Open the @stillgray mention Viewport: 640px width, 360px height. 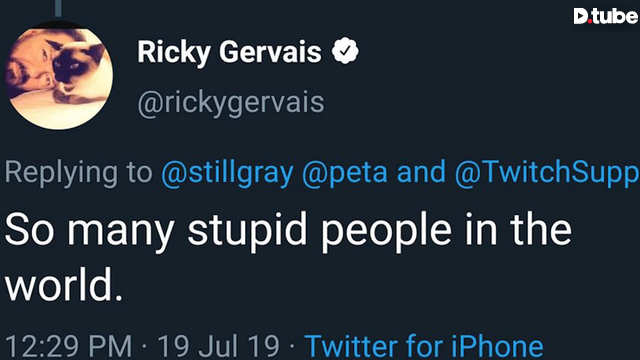227,172
